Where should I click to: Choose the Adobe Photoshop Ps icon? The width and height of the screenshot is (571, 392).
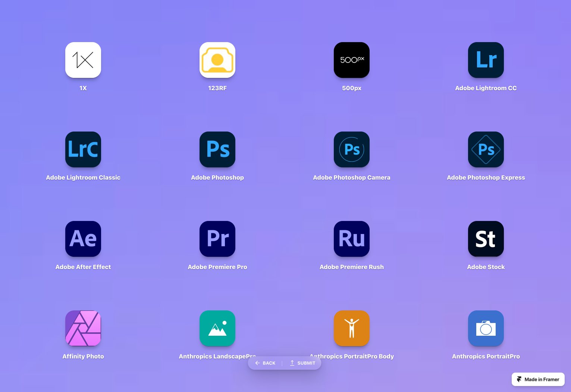coord(217,149)
